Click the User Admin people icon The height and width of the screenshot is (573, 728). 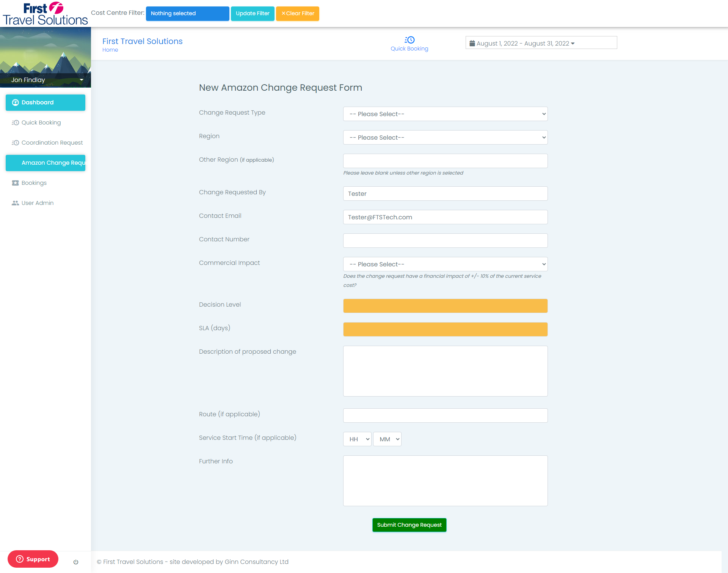coord(15,203)
